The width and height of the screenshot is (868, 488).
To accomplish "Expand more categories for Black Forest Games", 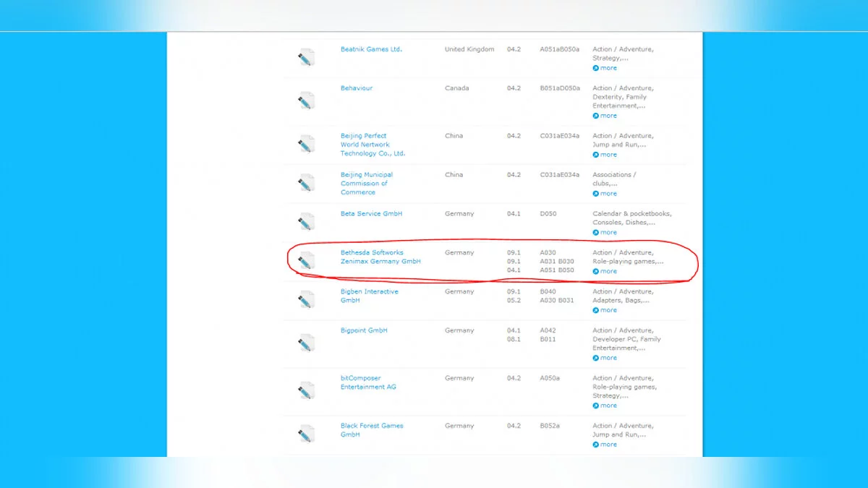I will (x=605, y=445).
